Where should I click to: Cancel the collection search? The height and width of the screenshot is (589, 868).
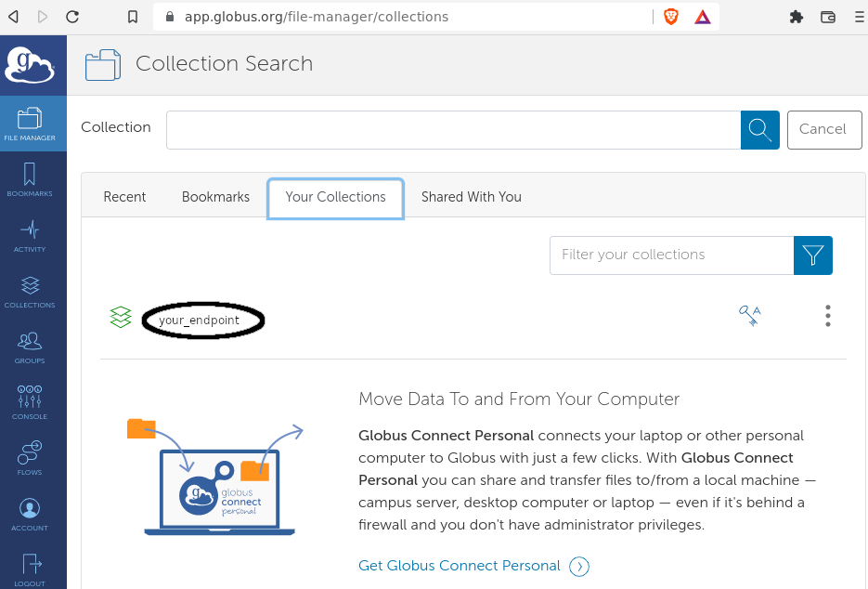[824, 130]
